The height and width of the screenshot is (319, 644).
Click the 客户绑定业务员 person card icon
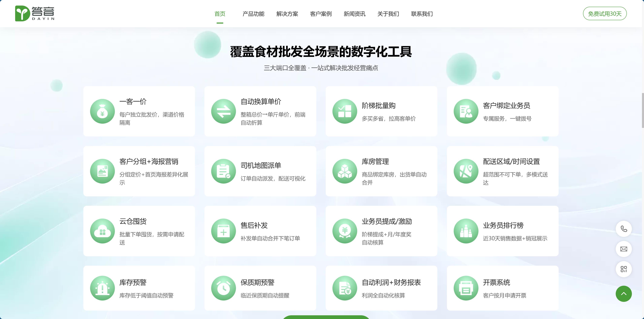[x=466, y=111]
